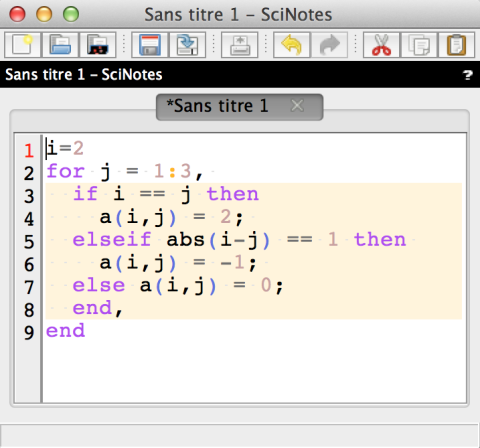Click the Save As toolbar icon
Viewport: 480px width, 448px height.
tap(187, 45)
